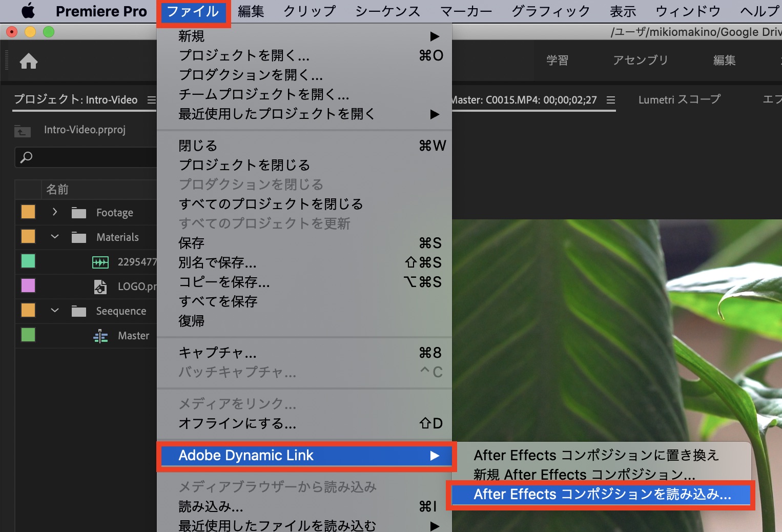Screen dimensions: 782x532
Task: Open the Project panel hamburger menu
Action: (x=151, y=100)
